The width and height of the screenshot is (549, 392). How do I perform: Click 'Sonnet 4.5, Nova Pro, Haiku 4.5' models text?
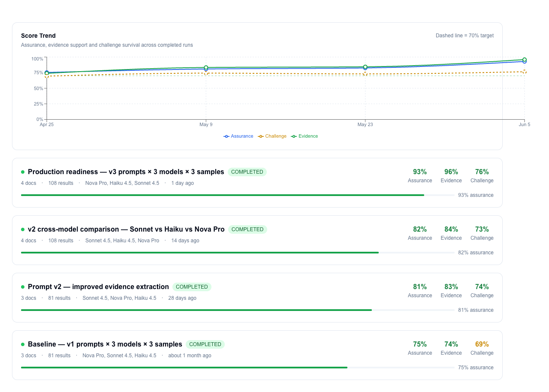119,298
